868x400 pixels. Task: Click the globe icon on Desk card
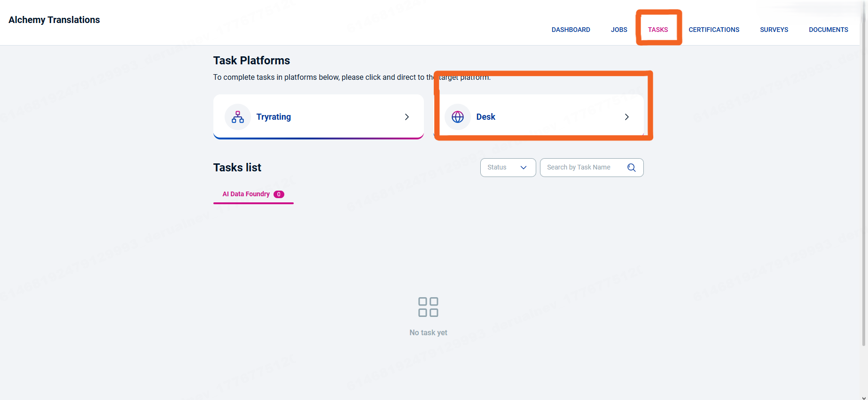tap(457, 117)
